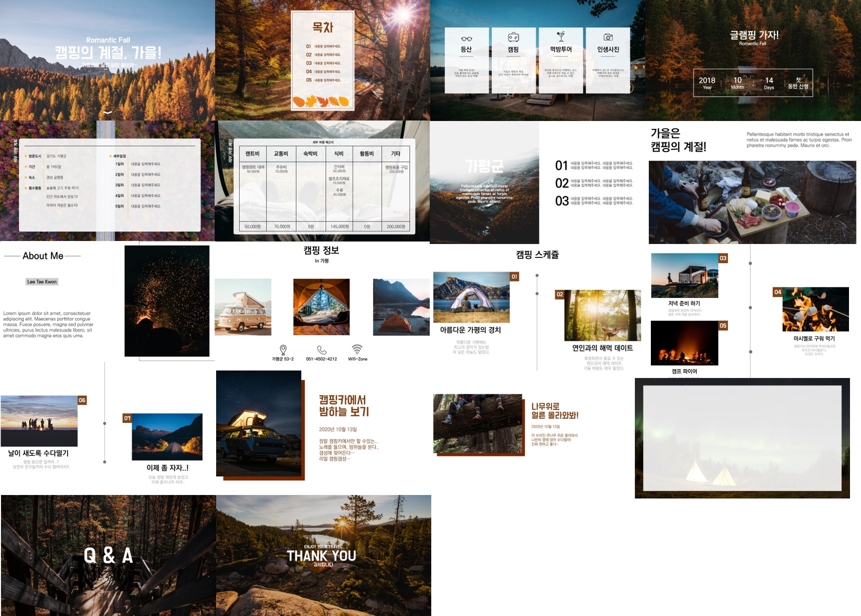Click the Lee Tae Kwon name tag
The height and width of the screenshot is (616, 861).
42,281
